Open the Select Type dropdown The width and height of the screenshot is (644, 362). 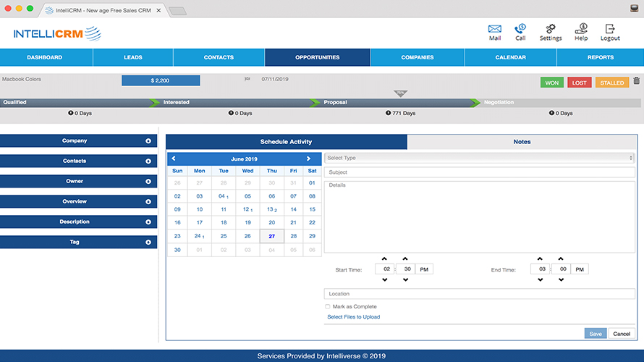(479, 158)
